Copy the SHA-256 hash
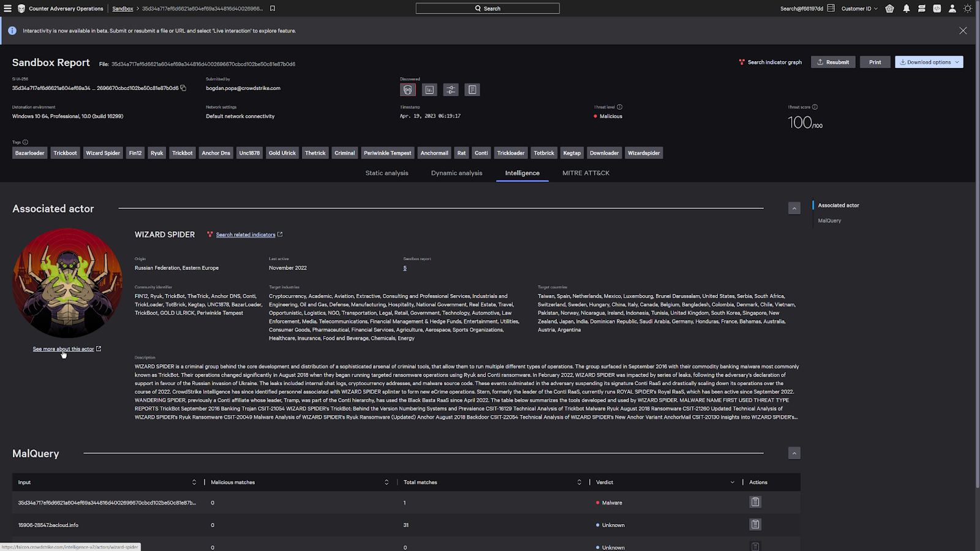This screenshot has height=551, width=980. tap(183, 88)
